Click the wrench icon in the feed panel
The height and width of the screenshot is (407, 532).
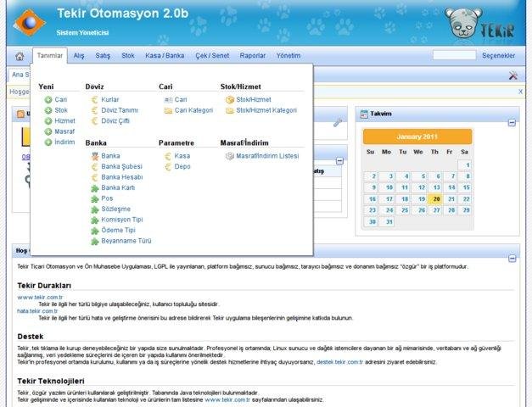tap(337, 122)
